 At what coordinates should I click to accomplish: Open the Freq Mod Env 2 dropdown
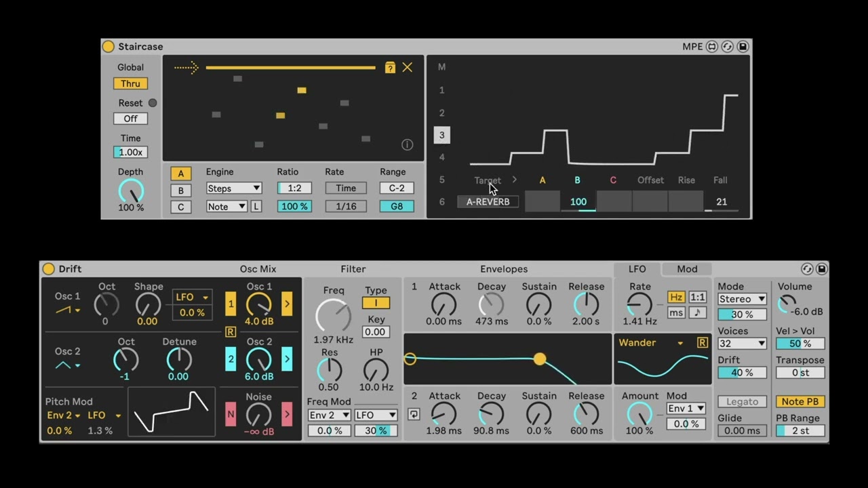(329, 415)
